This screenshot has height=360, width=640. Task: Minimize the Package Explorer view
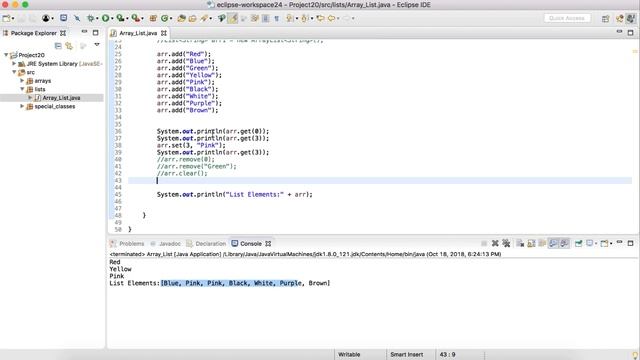click(x=84, y=32)
